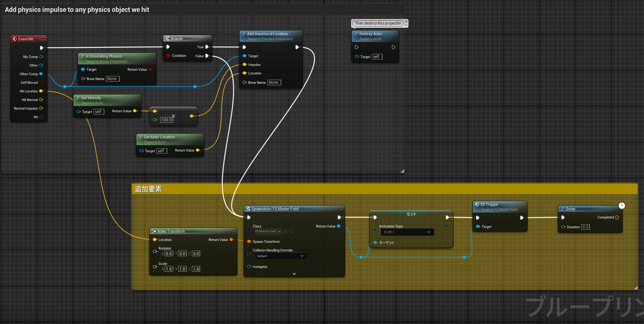Click Is Simulating Physics Return Value pin

point(150,69)
